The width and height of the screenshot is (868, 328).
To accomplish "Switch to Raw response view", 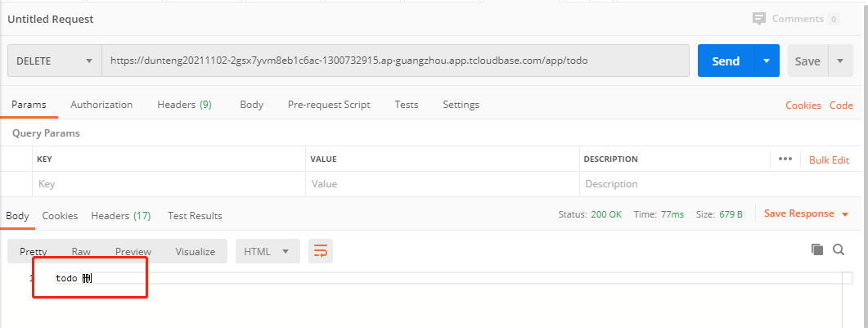I will point(81,251).
